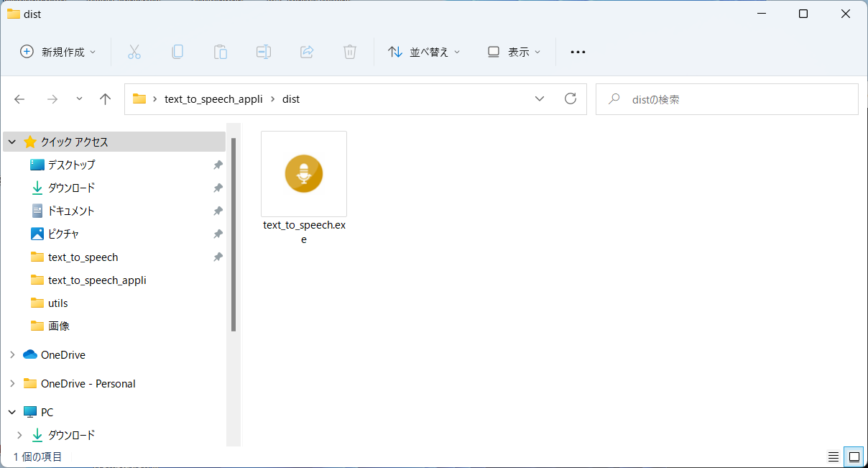Open the See more ellipsis menu
Screen dimensions: 868x468
click(x=578, y=52)
